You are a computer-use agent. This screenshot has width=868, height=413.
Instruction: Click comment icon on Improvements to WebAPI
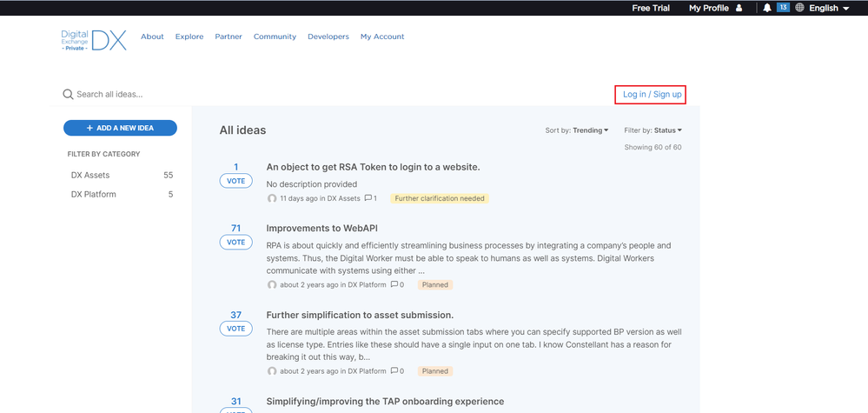(394, 284)
